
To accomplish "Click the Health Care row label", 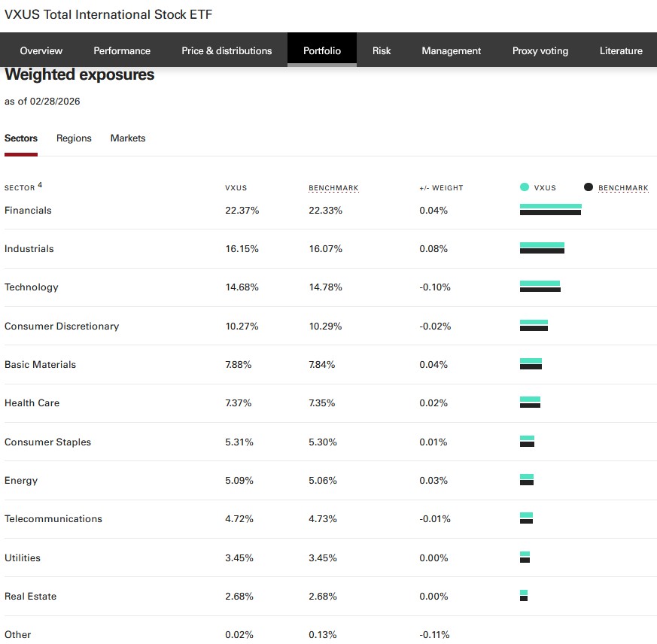I will [x=32, y=403].
